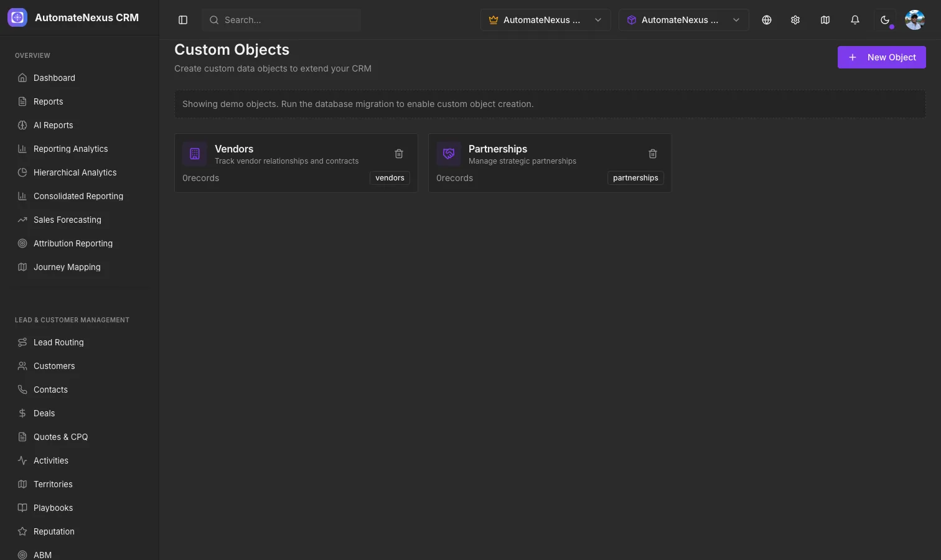Click the partnerships slug badge

point(635,178)
